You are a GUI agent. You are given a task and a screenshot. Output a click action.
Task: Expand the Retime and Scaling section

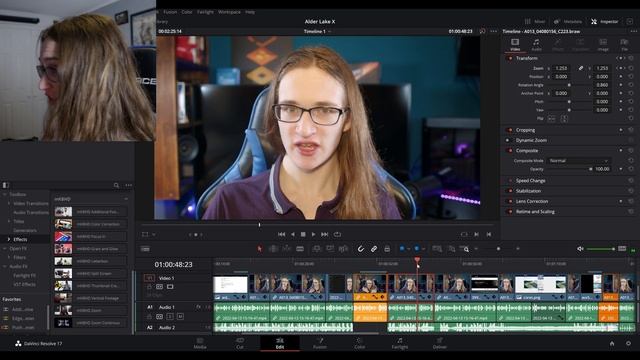pyautogui.click(x=535, y=212)
